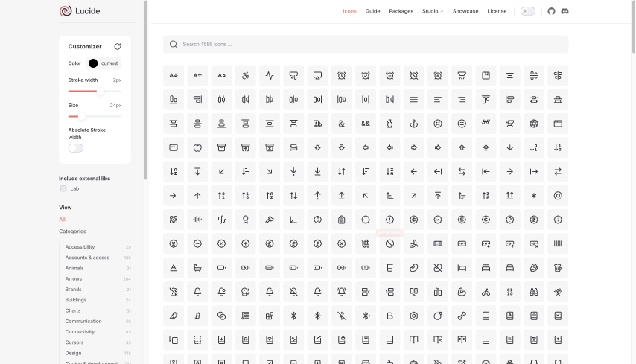The image size is (636, 364).
Task: Enable the Absolute Stroke width switch
Action: click(76, 148)
